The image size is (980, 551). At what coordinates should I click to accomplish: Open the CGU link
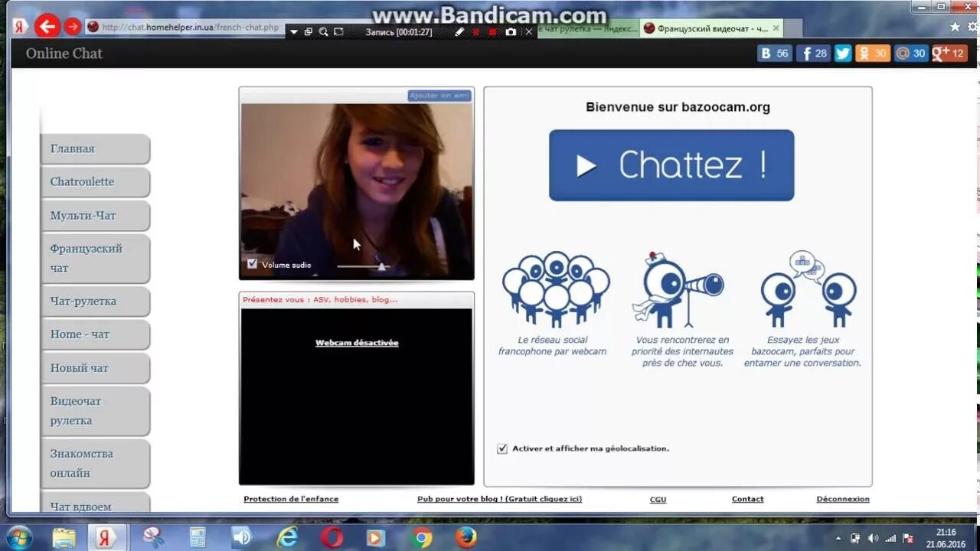658,499
